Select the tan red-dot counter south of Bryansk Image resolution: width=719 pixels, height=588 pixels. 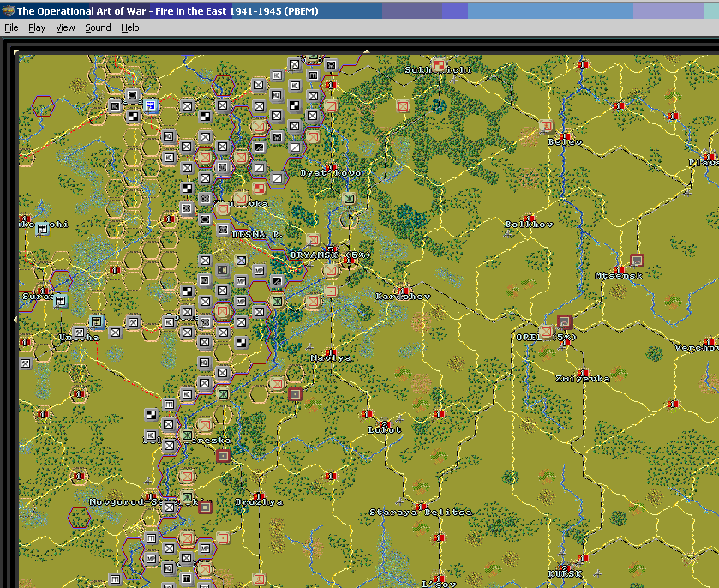(331, 291)
